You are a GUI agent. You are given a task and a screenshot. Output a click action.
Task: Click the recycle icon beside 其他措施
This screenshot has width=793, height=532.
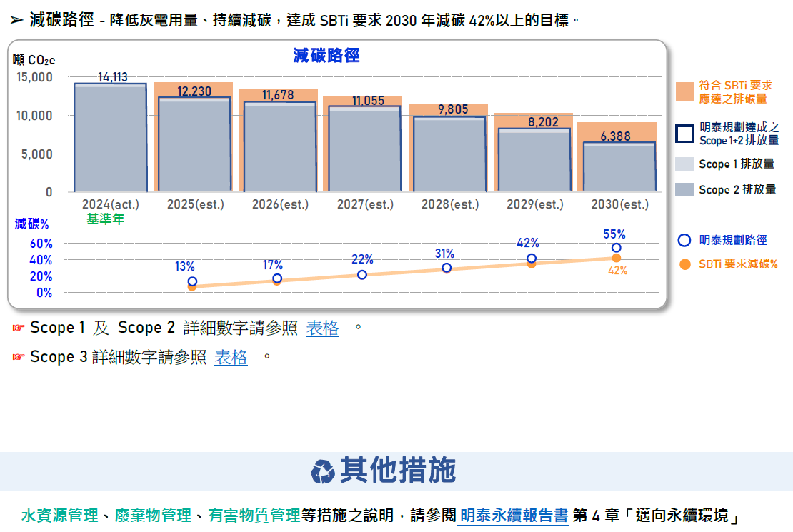(323, 471)
